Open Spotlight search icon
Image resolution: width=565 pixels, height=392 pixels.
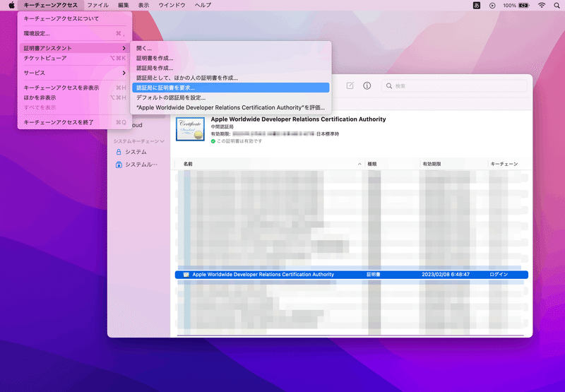(557, 6)
